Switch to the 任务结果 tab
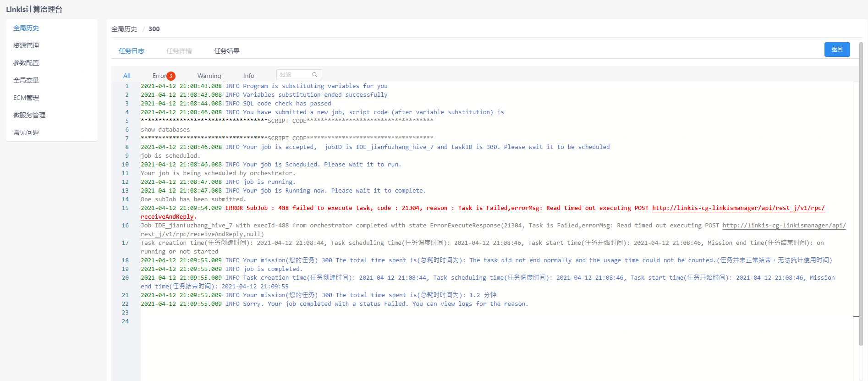This screenshot has height=381, width=868. pos(227,51)
